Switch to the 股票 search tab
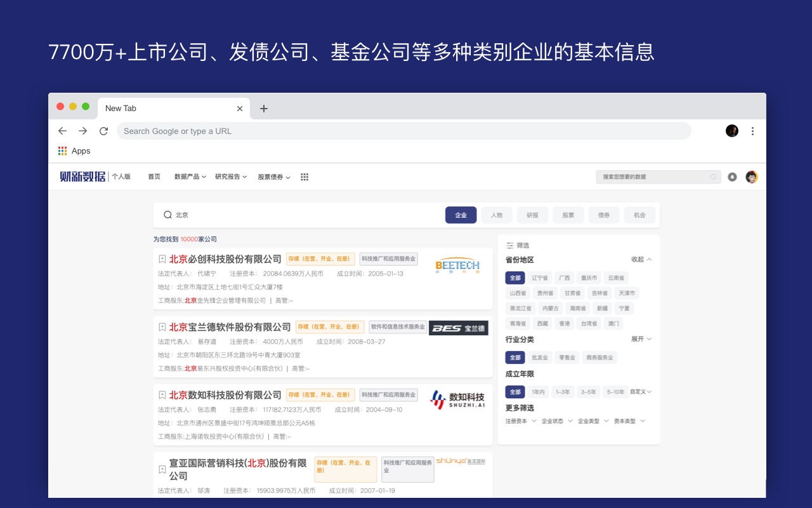The width and height of the screenshot is (812, 508). click(568, 215)
